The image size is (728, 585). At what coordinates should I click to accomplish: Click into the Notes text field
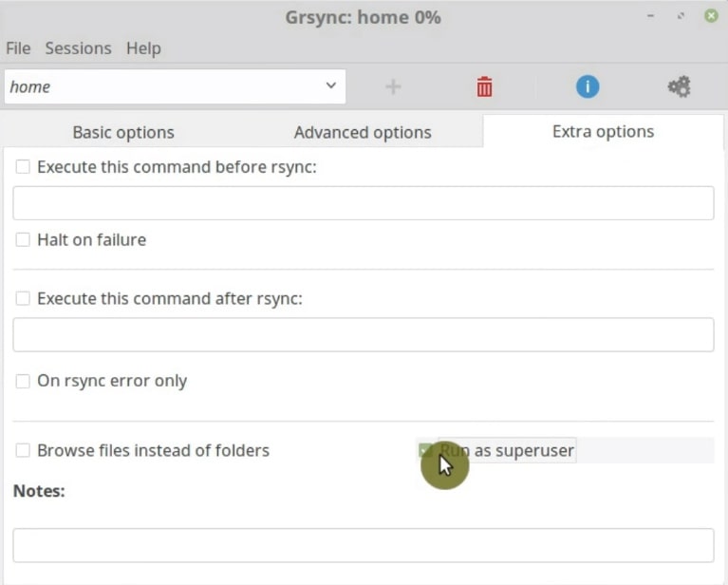coord(364,545)
